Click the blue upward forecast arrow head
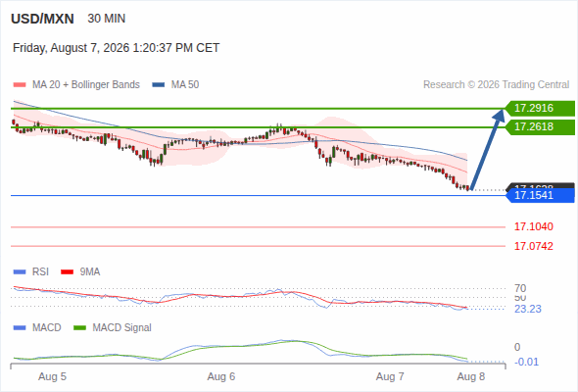The height and width of the screenshot is (392, 578). [x=499, y=115]
